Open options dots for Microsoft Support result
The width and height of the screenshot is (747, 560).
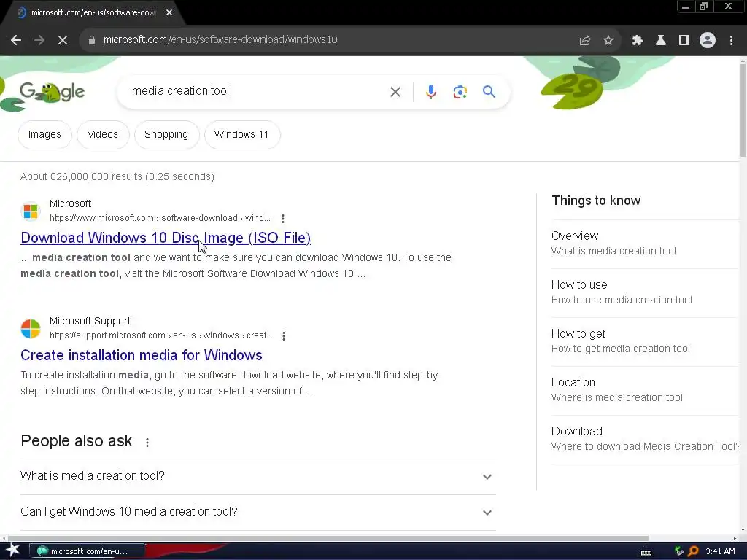[284, 336]
